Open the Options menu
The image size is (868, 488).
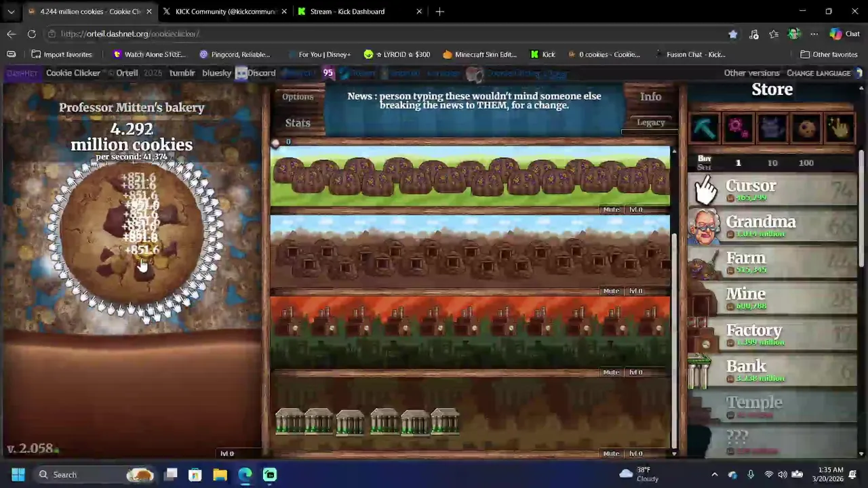pos(298,97)
